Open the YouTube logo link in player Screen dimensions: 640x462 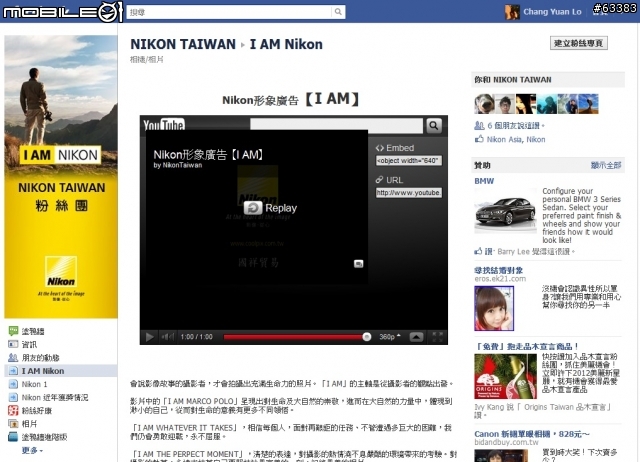(164, 125)
